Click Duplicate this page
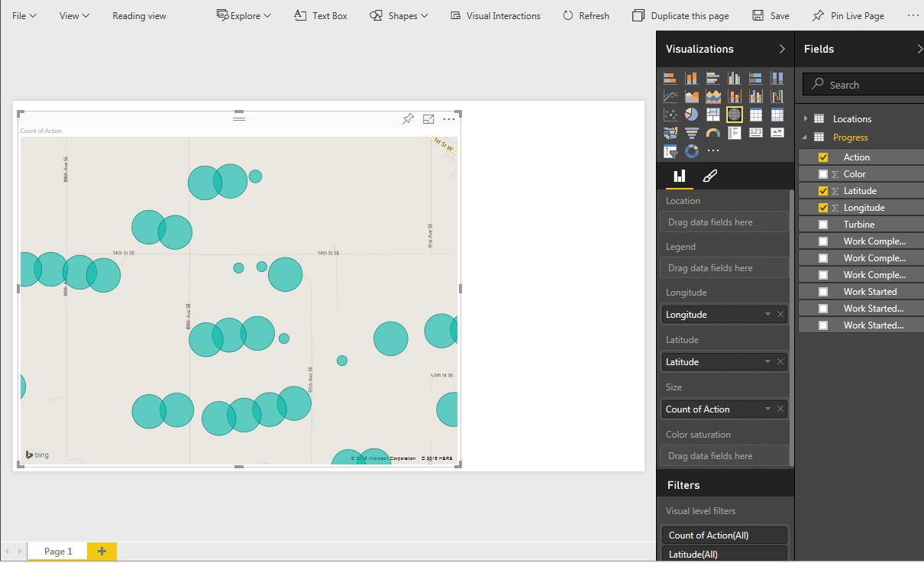This screenshot has width=924, height=563. pos(680,15)
